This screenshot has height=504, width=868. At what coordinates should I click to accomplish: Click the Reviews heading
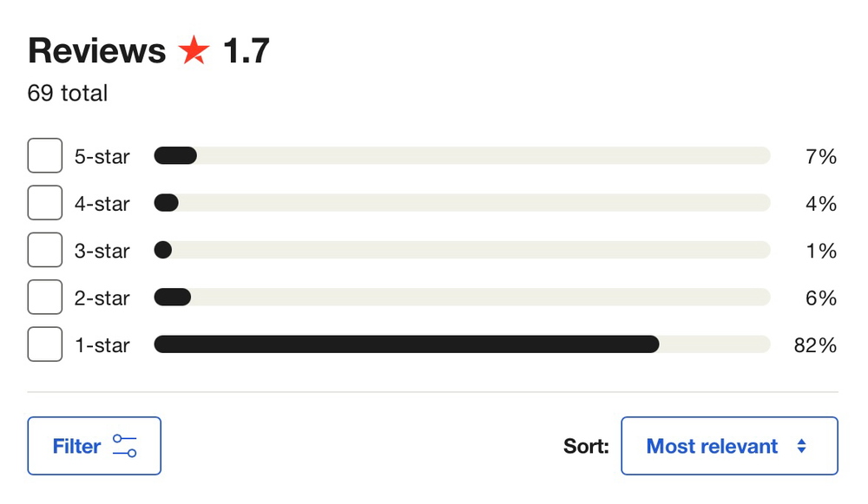coord(96,50)
